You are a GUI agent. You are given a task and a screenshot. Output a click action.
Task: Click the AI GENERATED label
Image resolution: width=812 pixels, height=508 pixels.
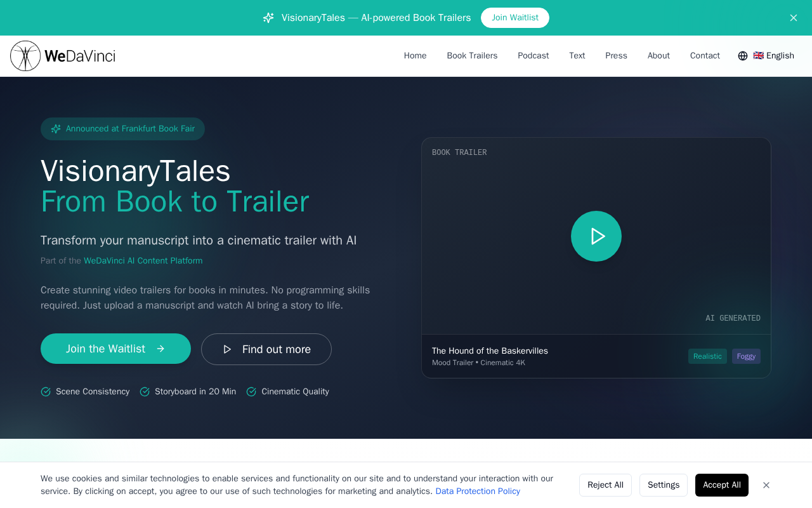733,318
